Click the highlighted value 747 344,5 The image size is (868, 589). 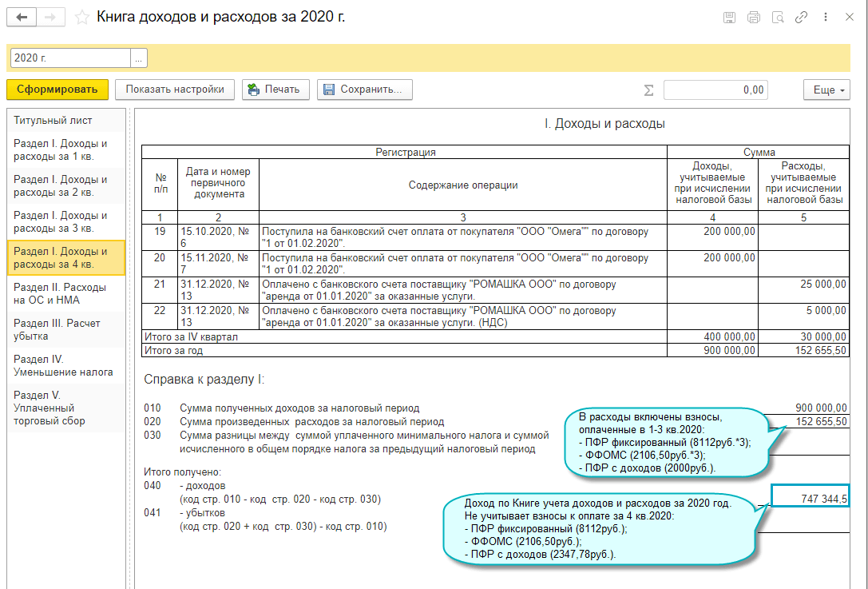[x=810, y=495]
